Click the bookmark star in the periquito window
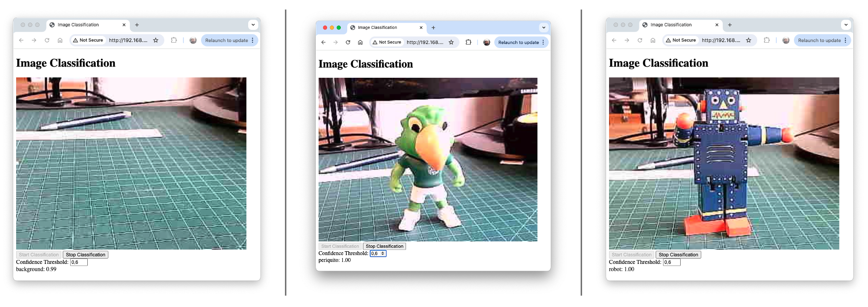 click(x=451, y=43)
